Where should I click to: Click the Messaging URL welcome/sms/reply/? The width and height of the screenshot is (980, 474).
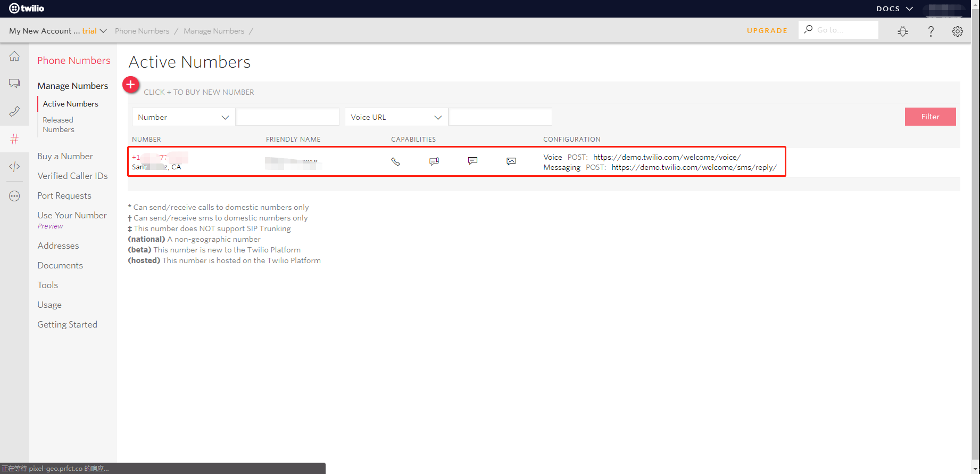click(x=694, y=167)
